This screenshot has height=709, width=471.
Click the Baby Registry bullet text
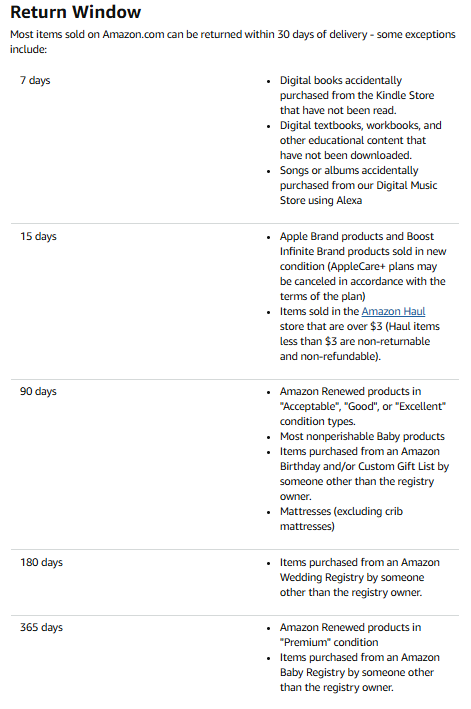point(360,672)
